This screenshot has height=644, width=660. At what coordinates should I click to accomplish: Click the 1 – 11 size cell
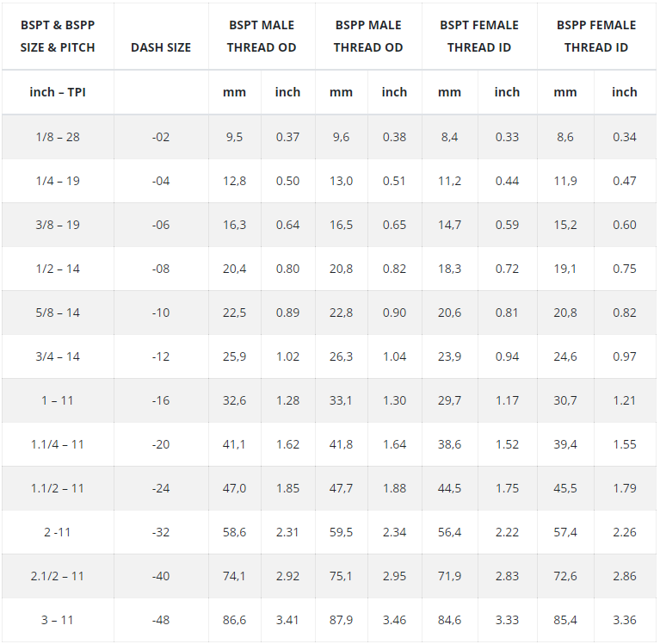[58, 400]
